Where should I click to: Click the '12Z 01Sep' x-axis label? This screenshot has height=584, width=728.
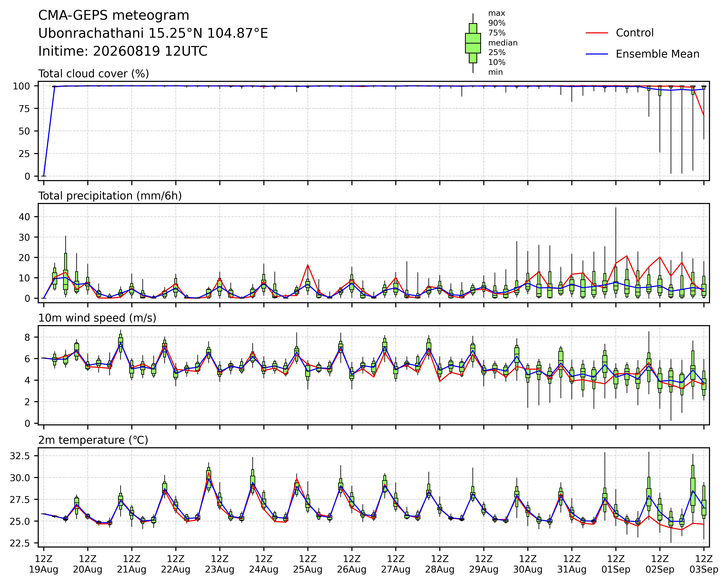click(x=616, y=564)
